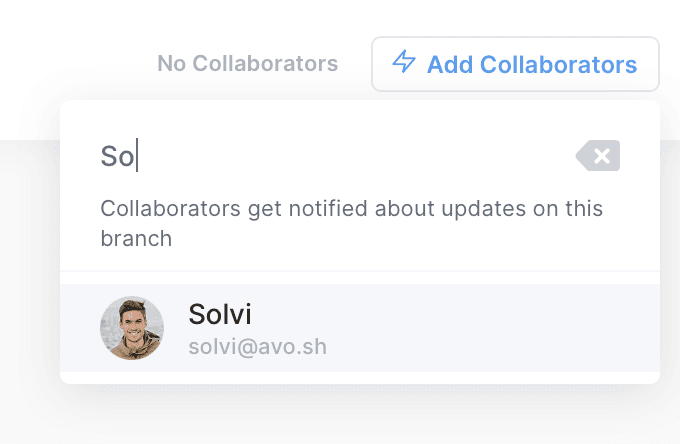This screenshot has width=680, height=444.
Task: Select Solvi from the search results
Action: pyautogui.click(x=220, y=315)
